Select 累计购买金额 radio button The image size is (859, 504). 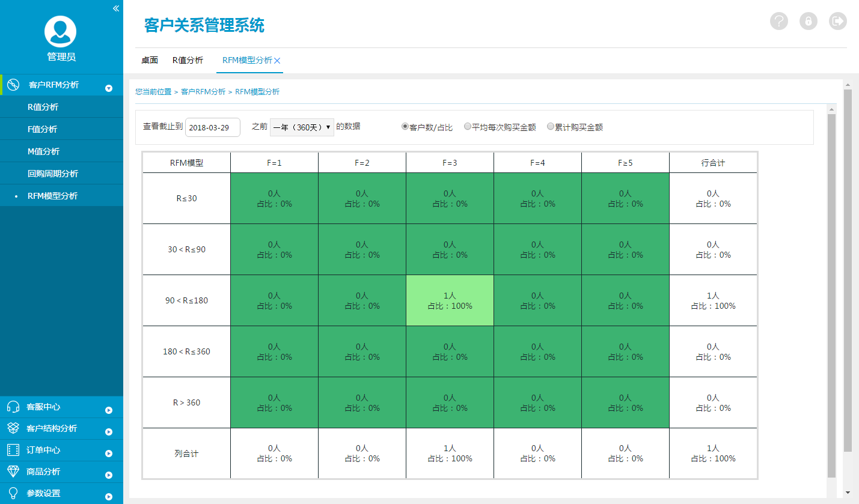tap(550, 127)
